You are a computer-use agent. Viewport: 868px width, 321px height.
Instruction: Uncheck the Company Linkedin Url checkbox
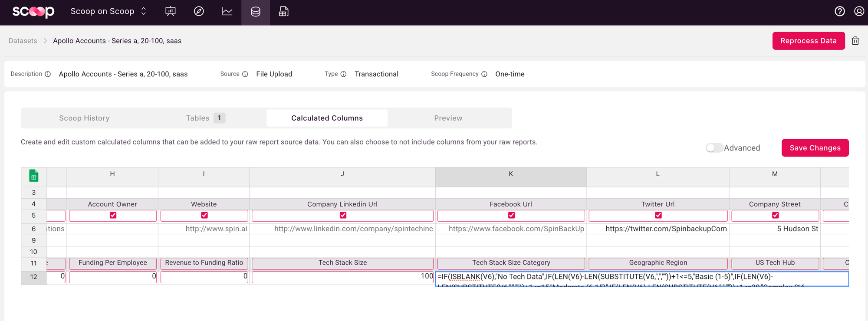343,215
